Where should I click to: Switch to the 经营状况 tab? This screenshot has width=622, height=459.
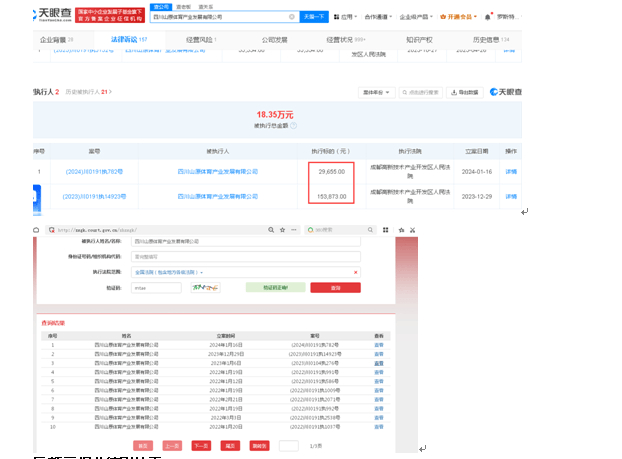tap(346, 40)
